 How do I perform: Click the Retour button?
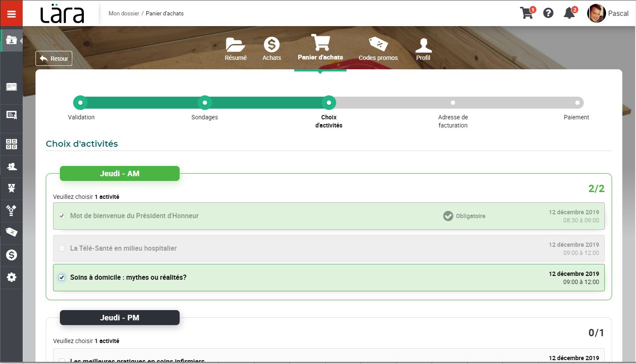(x=54, y=58)
